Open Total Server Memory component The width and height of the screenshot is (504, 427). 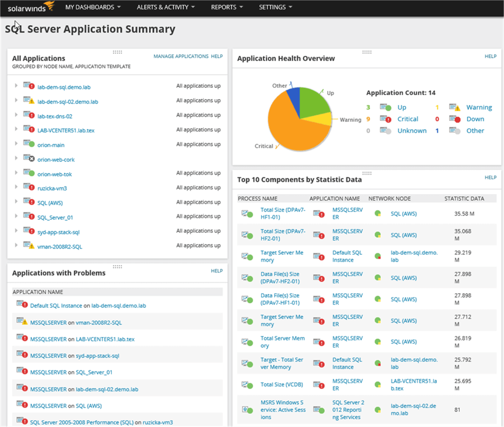pos(283,342)
